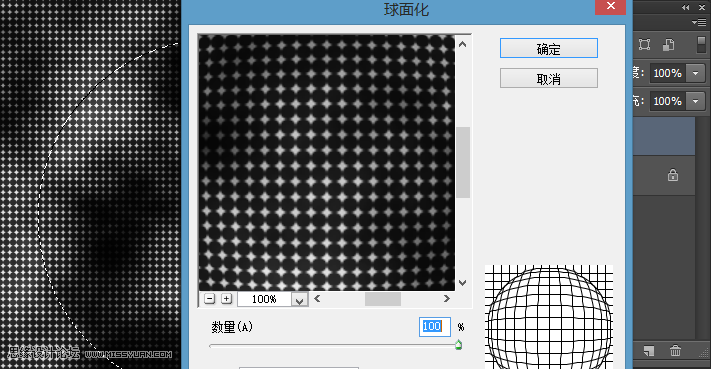This screenshot has height=369, width=711.
Task: Click the lock icon on background layer
Action: click(x=673, y=175)
